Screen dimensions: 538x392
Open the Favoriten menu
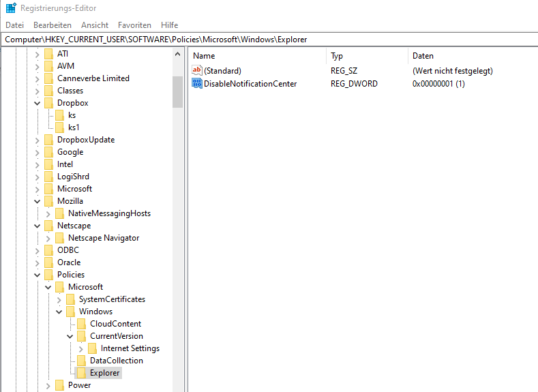(x=134, y=25)
